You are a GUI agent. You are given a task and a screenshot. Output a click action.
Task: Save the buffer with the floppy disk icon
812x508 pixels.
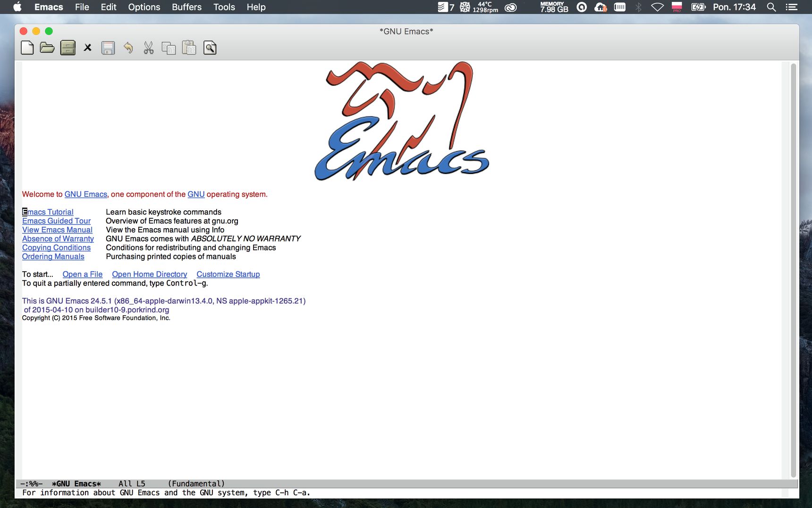tap(108, 48)
